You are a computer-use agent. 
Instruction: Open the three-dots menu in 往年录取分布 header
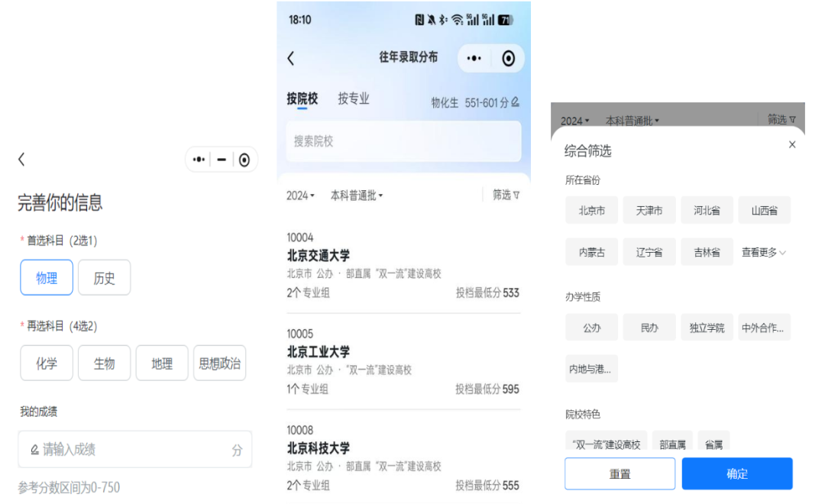tap(474, 59)
